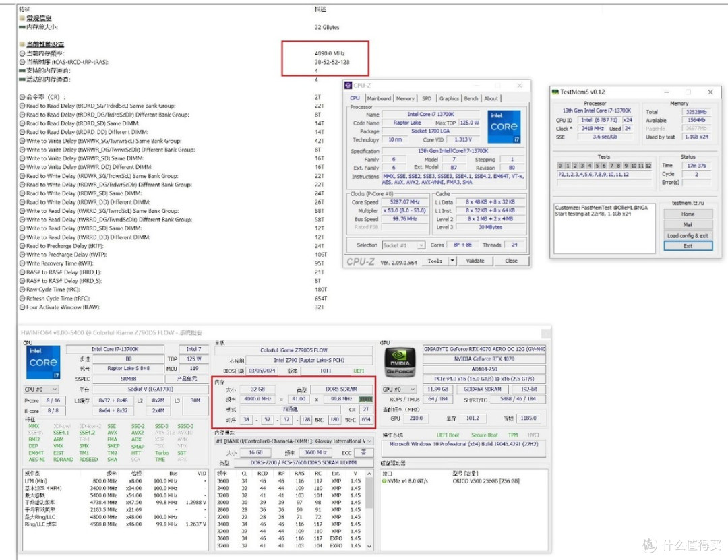Click the 38-52-52-128 timings value
This screenshot has width=728, height=560.
pos(332,62)
